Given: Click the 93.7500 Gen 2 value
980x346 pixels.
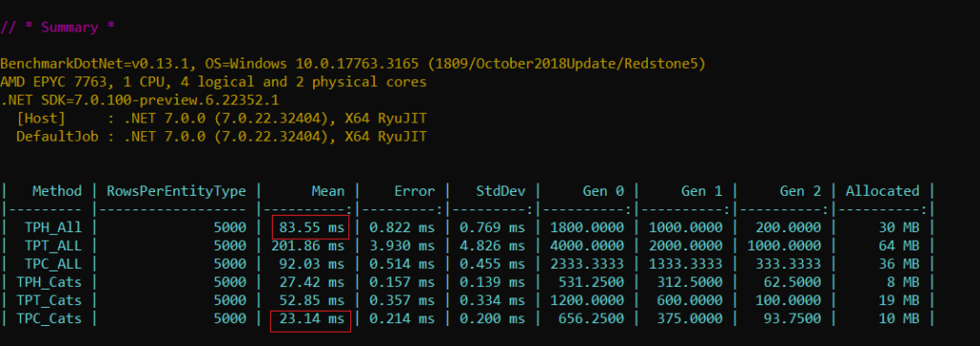Looking at the screenshot, I should [792, 318].
